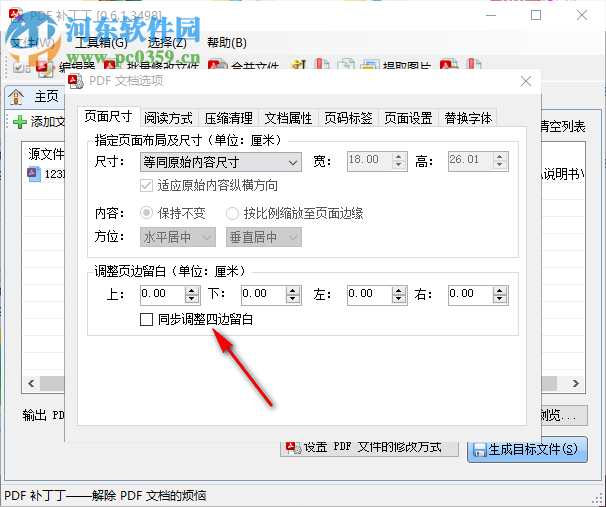The height and width of the screenshot is (507, 606).
Task: Click the 浏览... browse button
Action: tap(563, 415)
